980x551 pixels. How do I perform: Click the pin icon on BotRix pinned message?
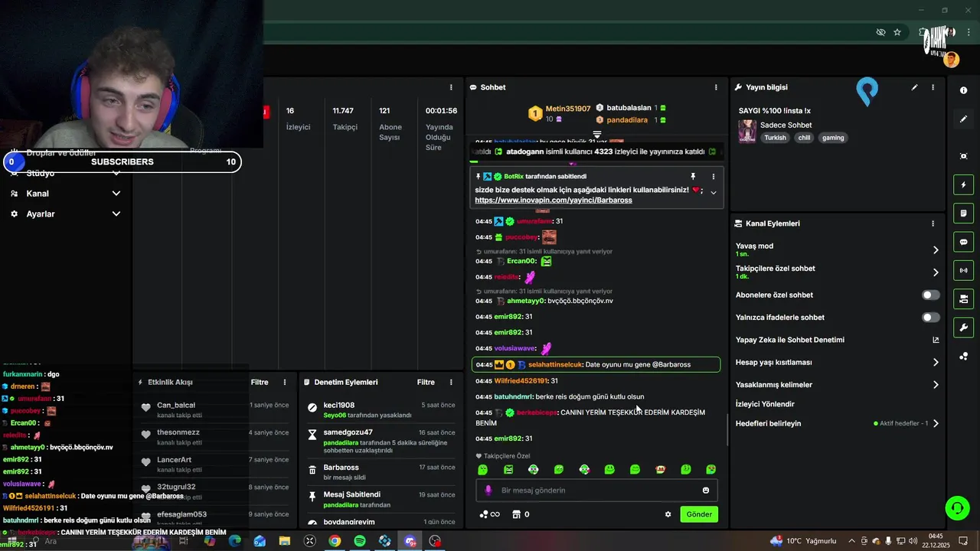coord(693,176)
